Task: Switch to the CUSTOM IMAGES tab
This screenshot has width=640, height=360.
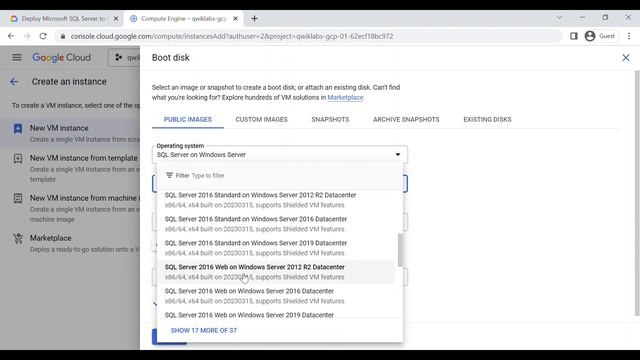Action: coord(261,120)
